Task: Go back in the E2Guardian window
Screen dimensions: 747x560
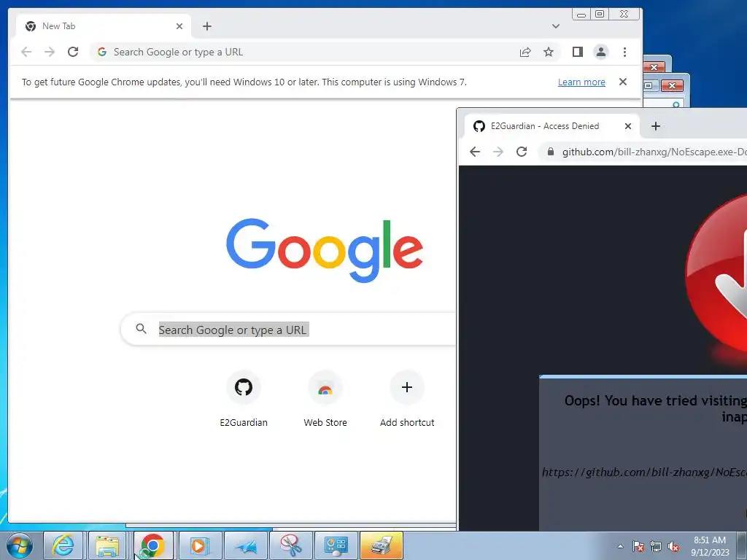Action: point(475,152)
